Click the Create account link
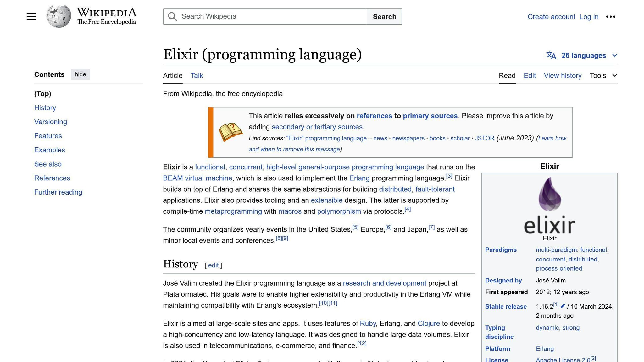Image resolution: width=644 pixels, height=362 pixels. [552, 17]
